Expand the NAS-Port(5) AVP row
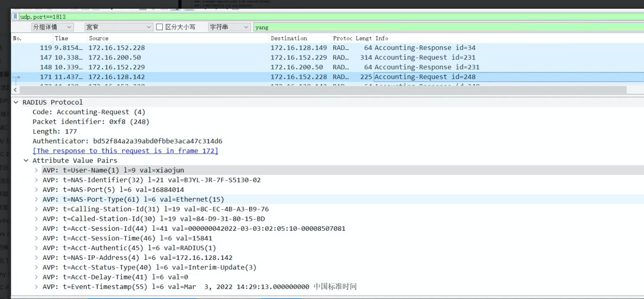Viewport: 644px width, 299px height. point(36,190)
